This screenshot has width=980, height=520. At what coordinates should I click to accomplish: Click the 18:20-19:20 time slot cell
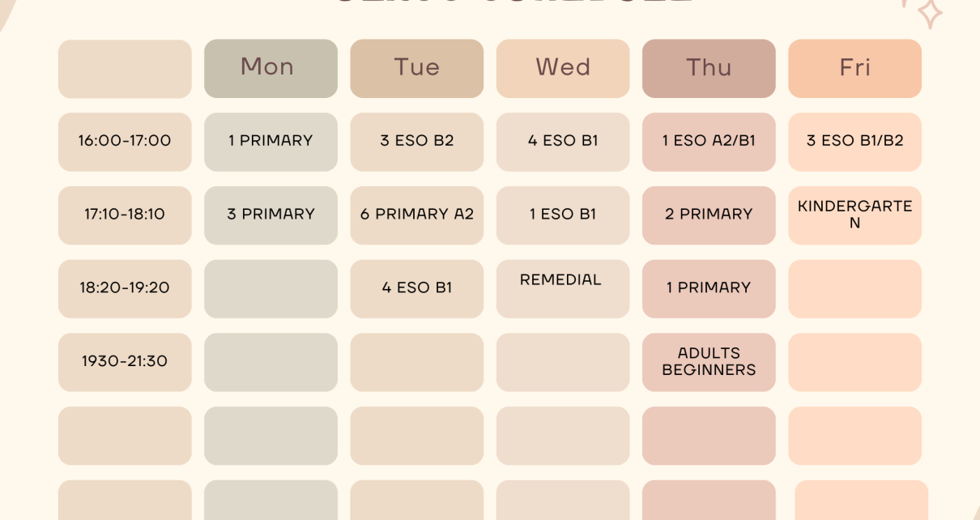coord(125,288)
